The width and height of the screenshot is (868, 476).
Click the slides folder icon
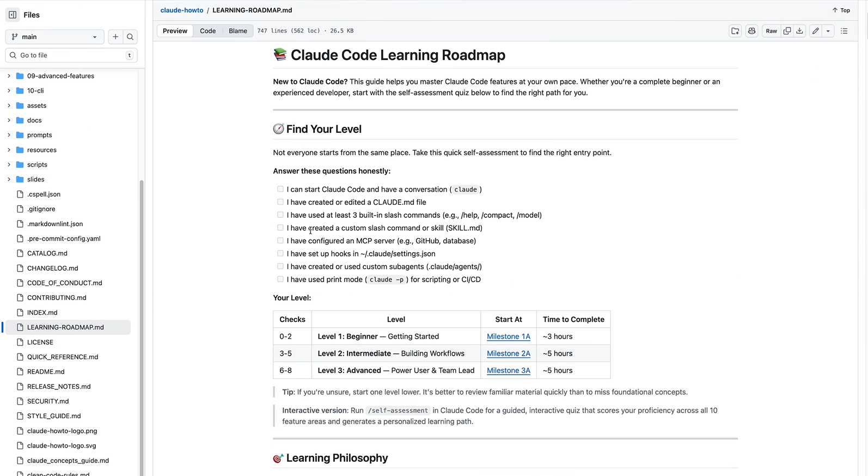point(20,179)
